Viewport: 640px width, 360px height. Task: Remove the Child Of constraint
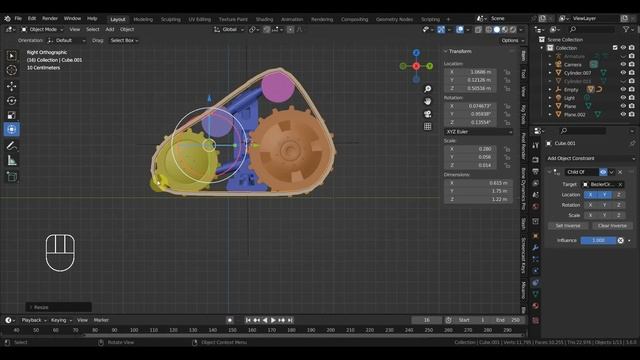click(x=620, y=172)
